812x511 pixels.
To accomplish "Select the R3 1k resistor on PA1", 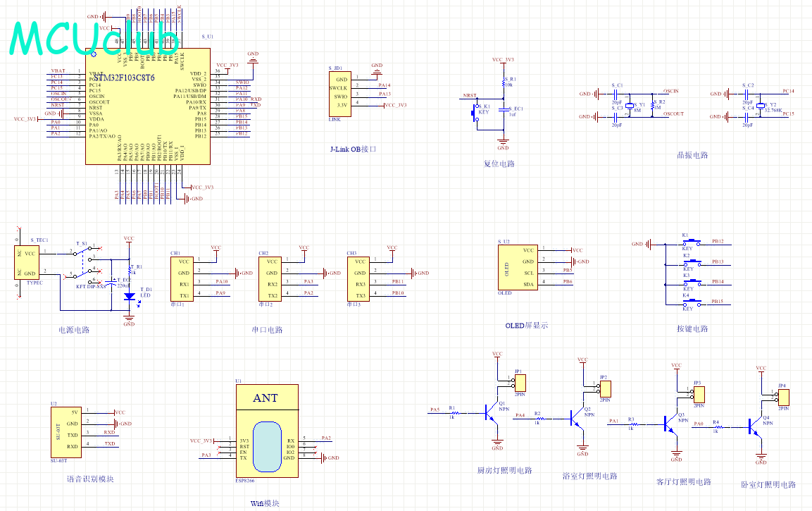I will pyautogui.click(x=635, y=424).
